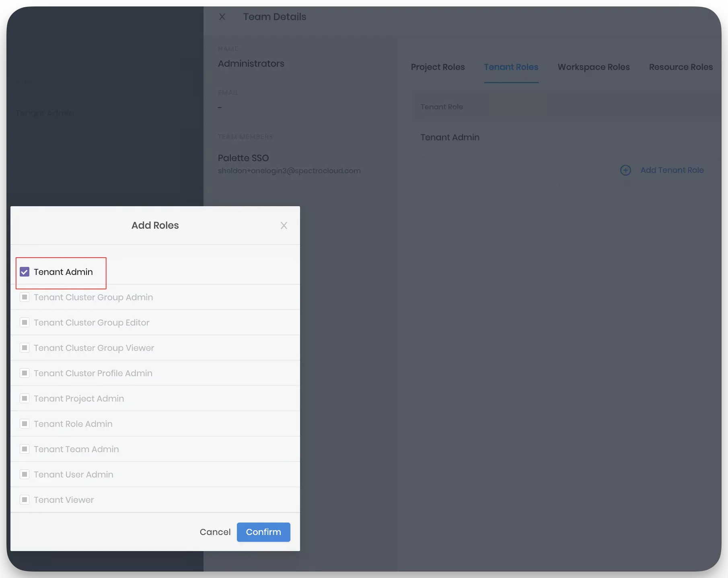Enable the Tenant Role Admin checkbox
728x578 pixels.
coord(25,424)
